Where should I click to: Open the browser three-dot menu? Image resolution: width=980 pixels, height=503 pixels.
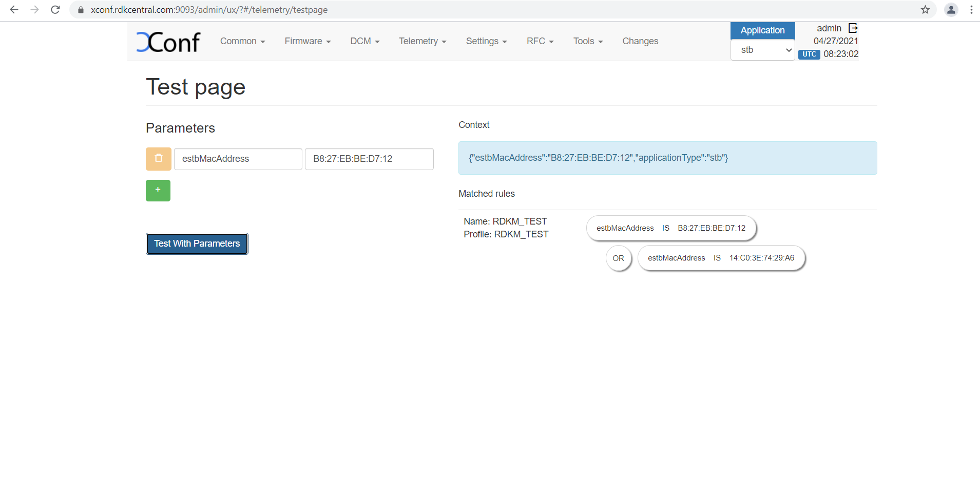pos(971,10)
